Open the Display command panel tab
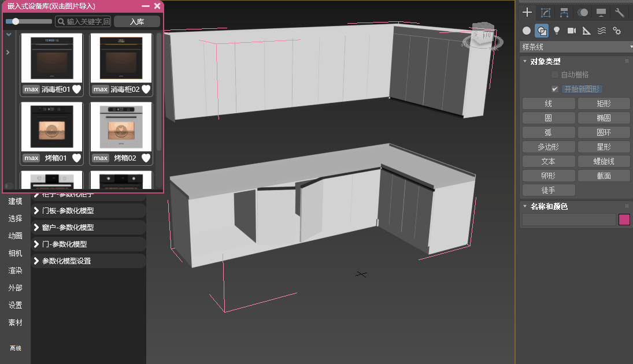The width and height of the screenshot is (633, 364). [601, 13]
